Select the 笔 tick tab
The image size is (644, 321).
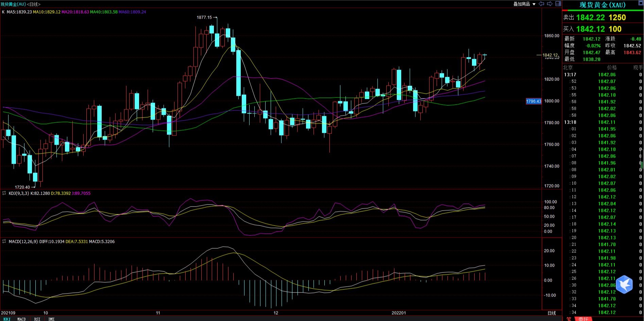tap(569, 319)
